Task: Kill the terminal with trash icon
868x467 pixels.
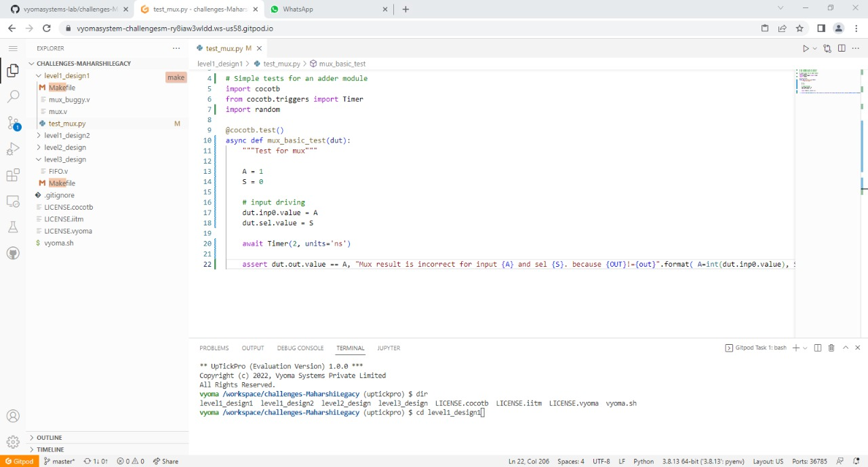Action: (831, 348)
